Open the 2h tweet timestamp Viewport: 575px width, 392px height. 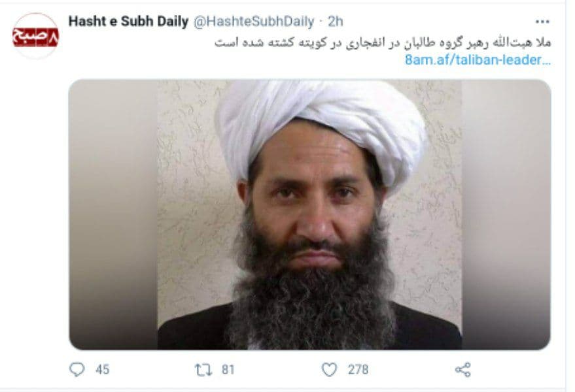tap(335, 22)
